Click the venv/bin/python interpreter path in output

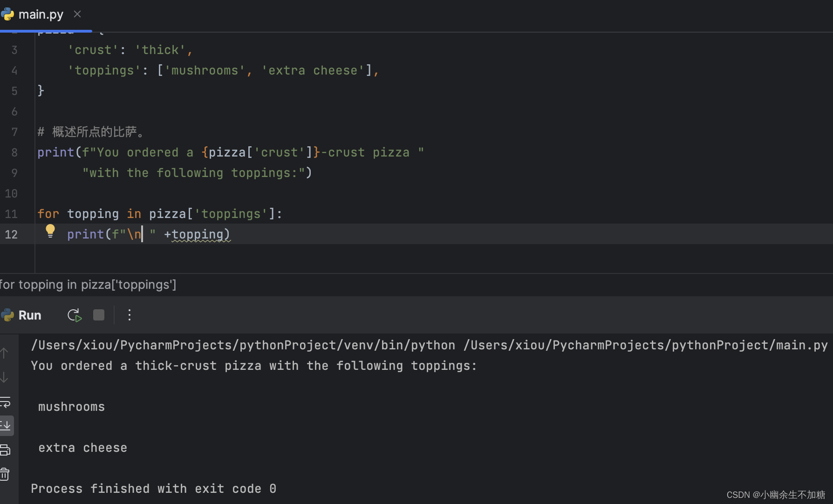[243, 345]
